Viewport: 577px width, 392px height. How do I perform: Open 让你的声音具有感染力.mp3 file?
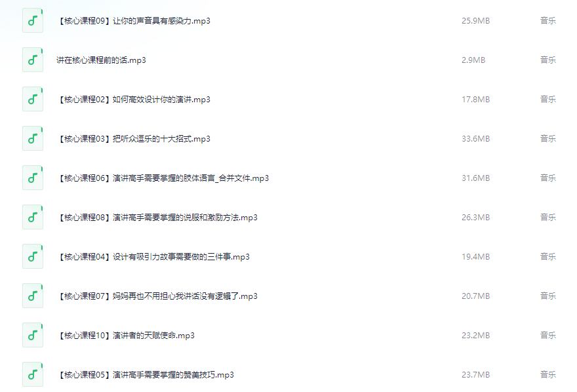click(134, 21)
